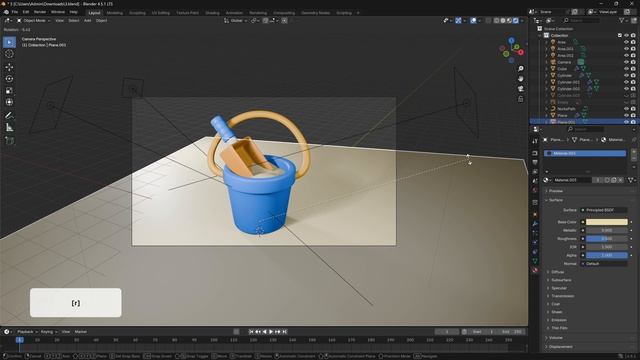Open the Render properties tab icon
The width and height of the screenshot is (640, 360).
click(535, 153)
